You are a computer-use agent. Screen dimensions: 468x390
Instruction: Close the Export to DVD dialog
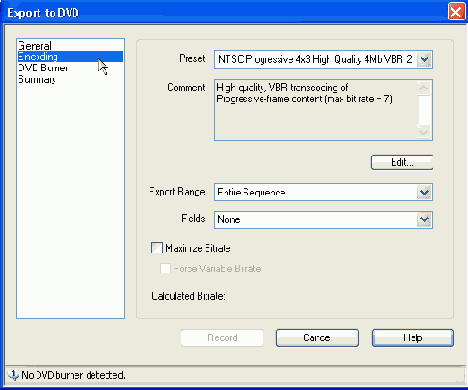[456, 12]
